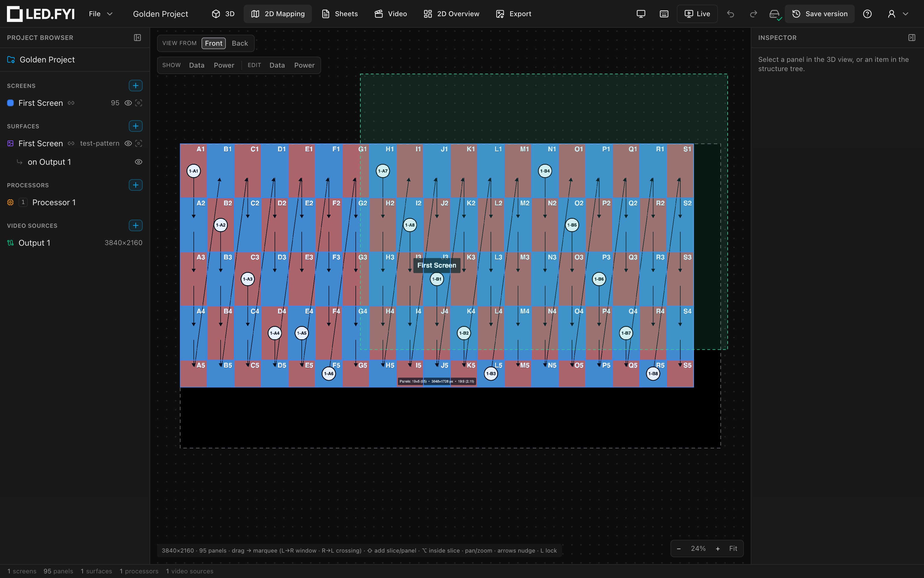Enable Edit Data mode
924x578 pixels.
(277, 65)
